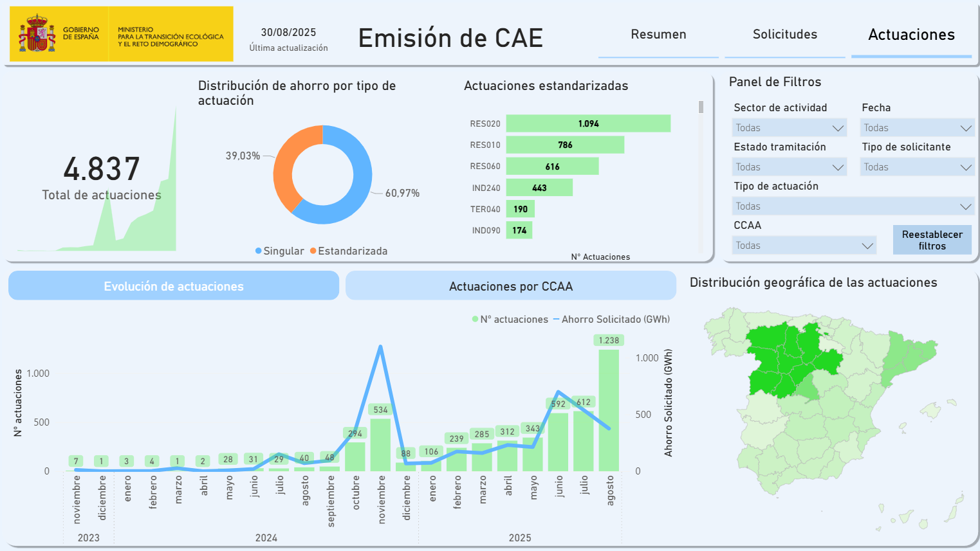
Task: Click the 2025 year axis label
Action: pyautogui.click(x=520, y=537)
